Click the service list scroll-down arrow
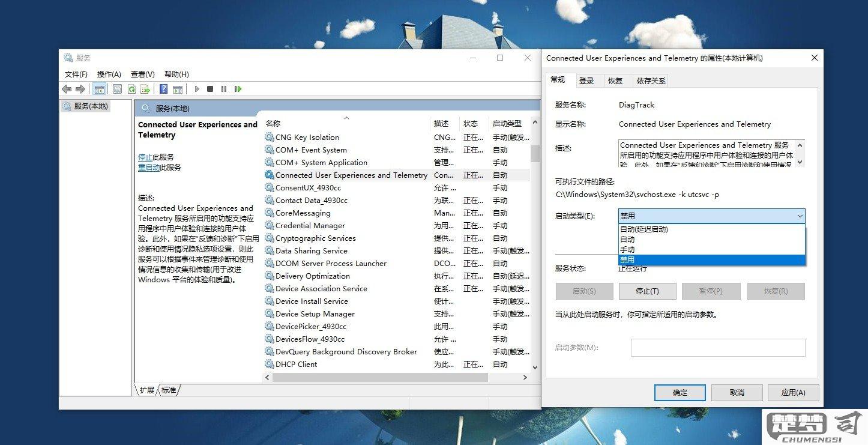This screenshot has width=868, height=445. click(x=535, y=367)
